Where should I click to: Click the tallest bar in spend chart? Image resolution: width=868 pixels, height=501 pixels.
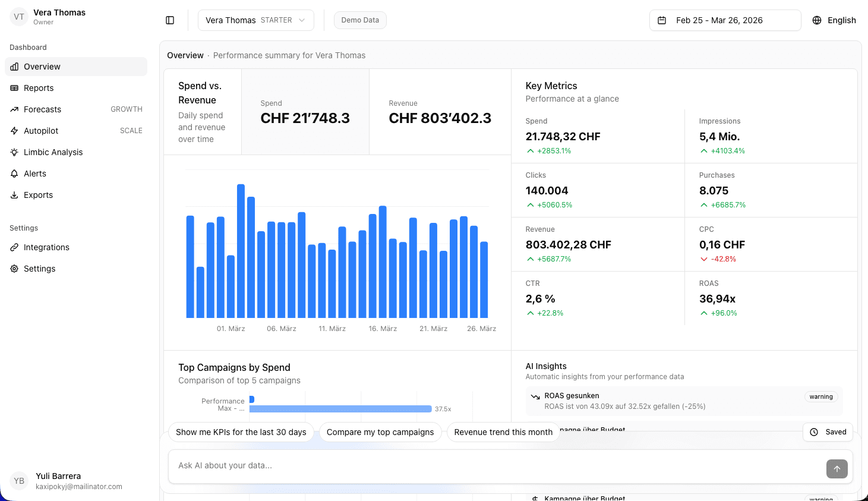click(x=241, y=251)
